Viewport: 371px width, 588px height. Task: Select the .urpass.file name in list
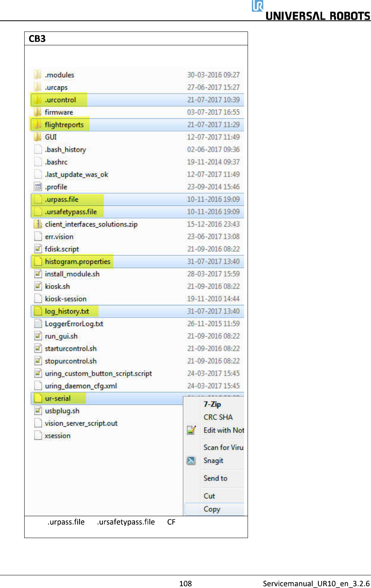62,199
